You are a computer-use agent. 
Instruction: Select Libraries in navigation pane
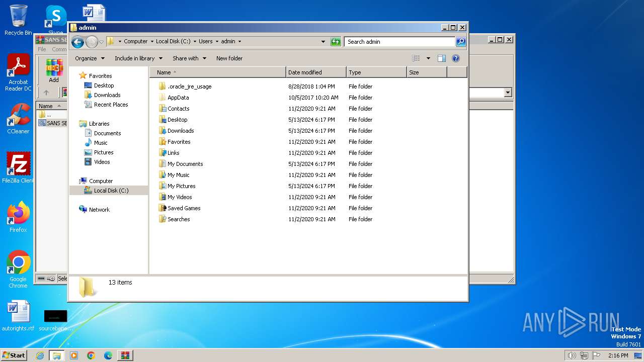click(x=99, y=124)
